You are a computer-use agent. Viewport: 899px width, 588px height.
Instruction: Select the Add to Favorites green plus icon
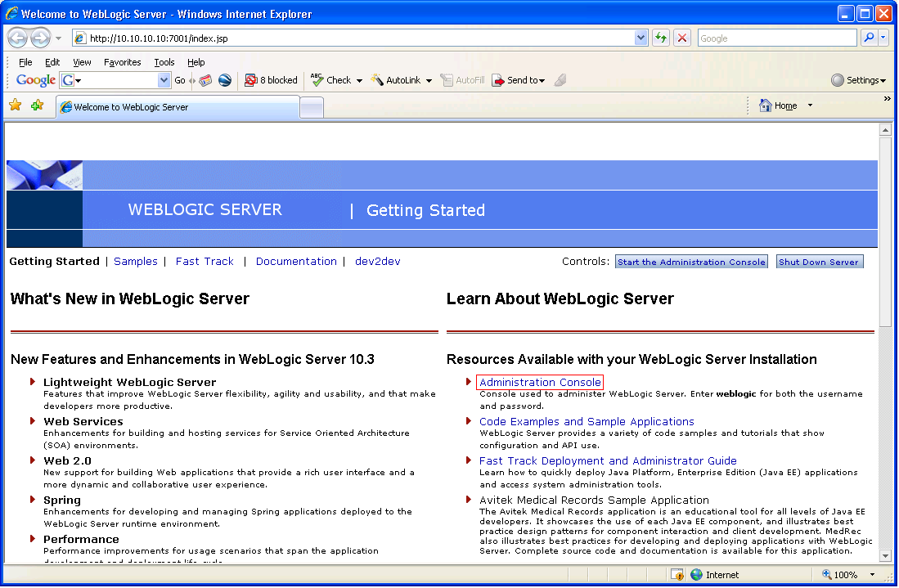click(36, 105)
